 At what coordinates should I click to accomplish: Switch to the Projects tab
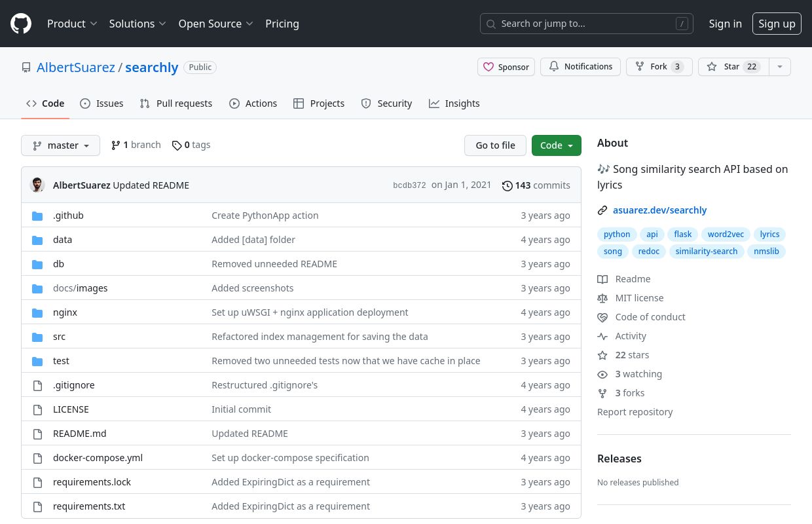point(319,103)
